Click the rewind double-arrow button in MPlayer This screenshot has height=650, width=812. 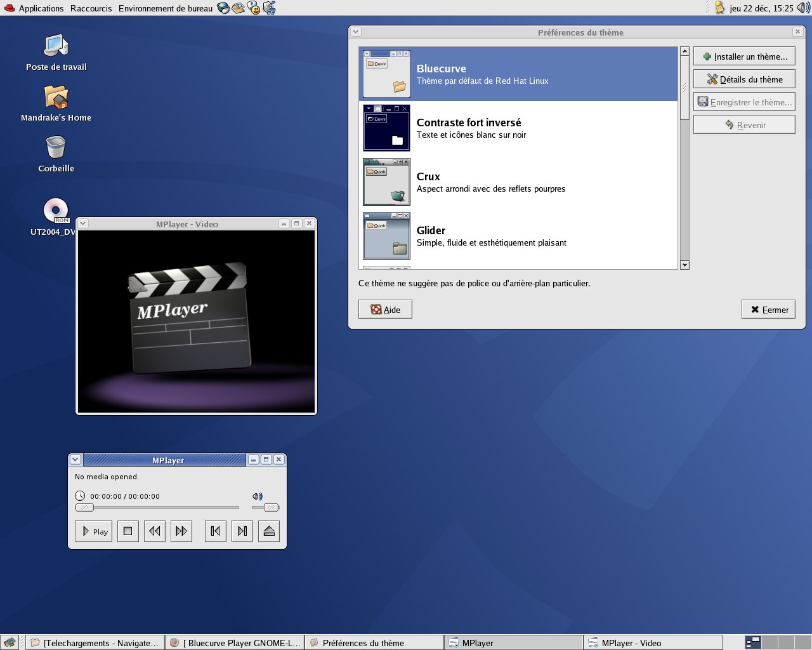coord(155,531)
